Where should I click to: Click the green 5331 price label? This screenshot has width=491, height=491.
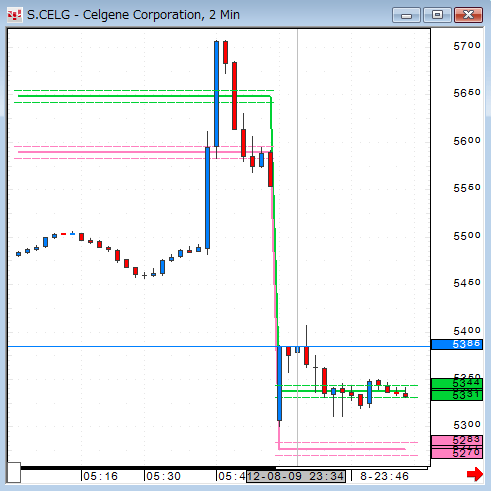(457, 395)
